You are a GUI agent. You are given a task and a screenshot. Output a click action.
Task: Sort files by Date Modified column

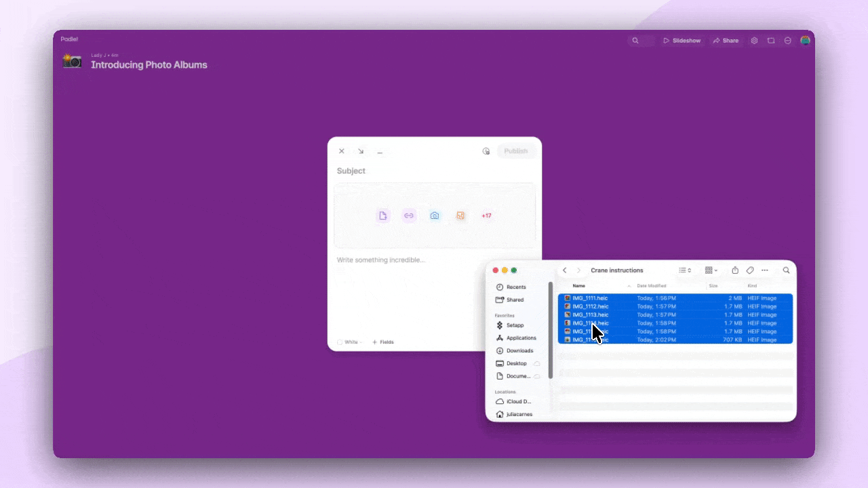tap(652, 286)
